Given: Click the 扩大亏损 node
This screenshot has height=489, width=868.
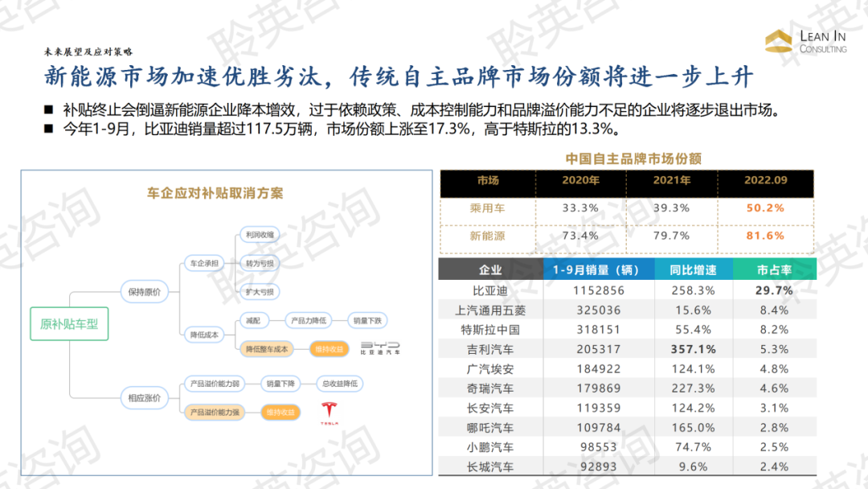Looking at the screenshot, I should pyautogui.click(x=260, y=292).
